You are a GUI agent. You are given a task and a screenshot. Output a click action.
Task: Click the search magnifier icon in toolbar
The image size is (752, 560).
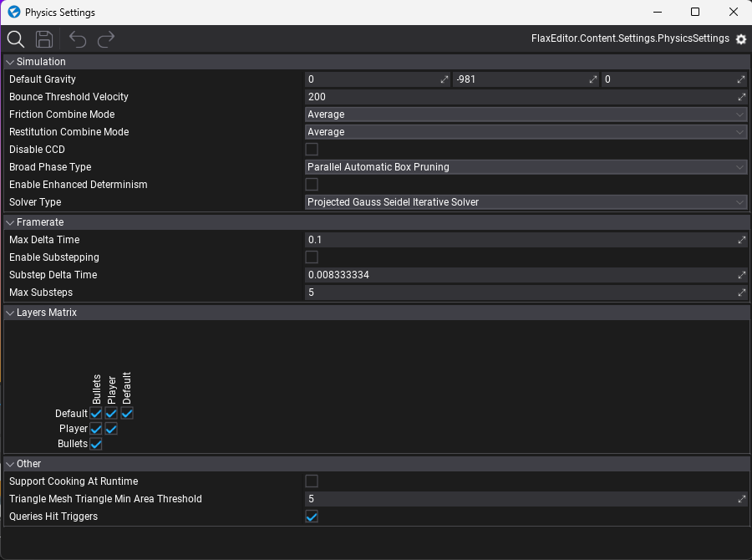click(15, 39)
